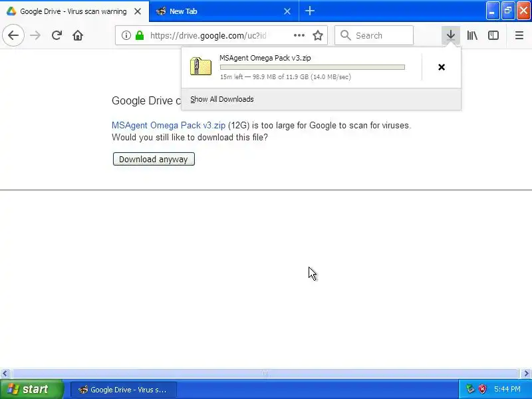Toggle the sidebar view icon
The width and height of the screenshot is (532, 399).
[493, 35]
